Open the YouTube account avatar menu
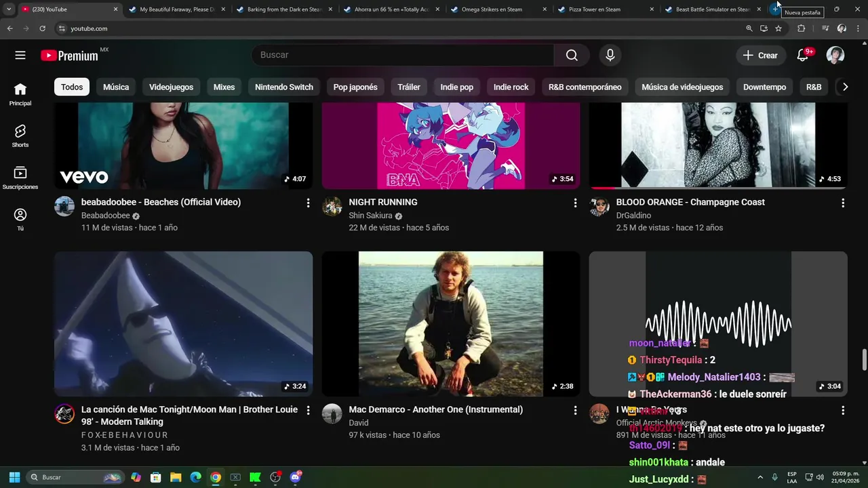 point(835,56)
